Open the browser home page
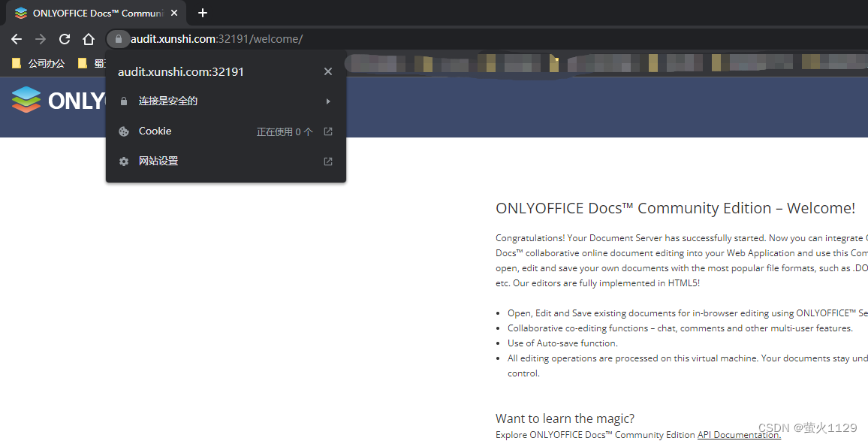The width and height of the screenshot is (868, 441). click(x=89, y=39)
